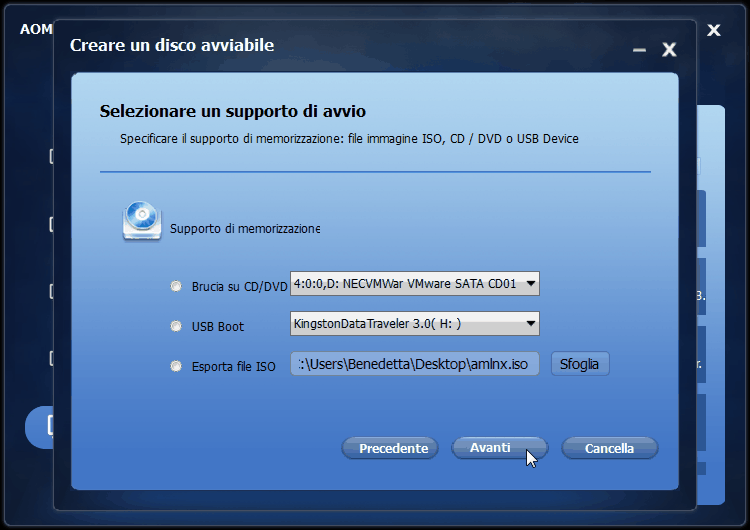
Task: Proceed with the Avanti button
Action: point(499,448)
